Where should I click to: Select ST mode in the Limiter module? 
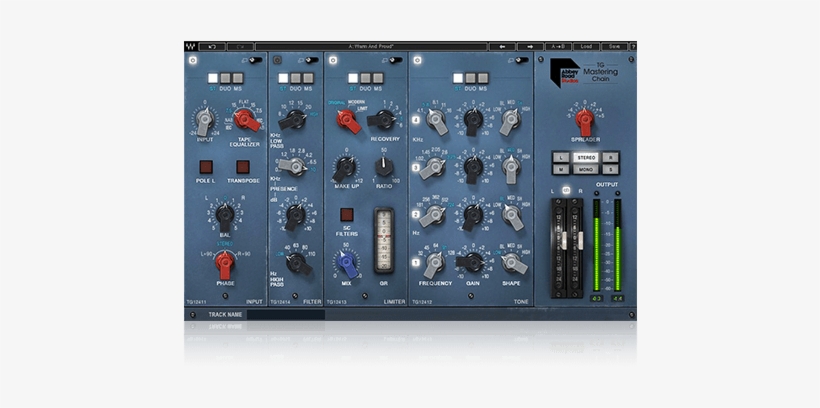click(353, 78)
